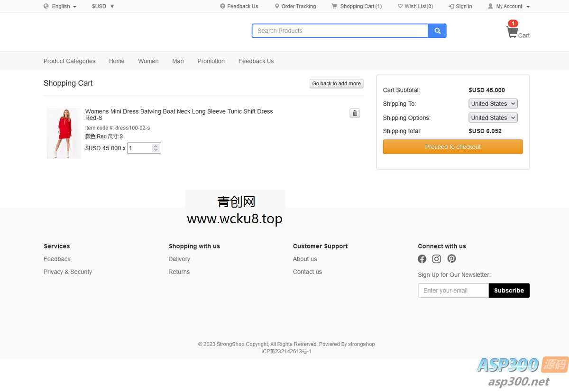Open the English language menu
This screenshot has height=392, width=569.
60,6
